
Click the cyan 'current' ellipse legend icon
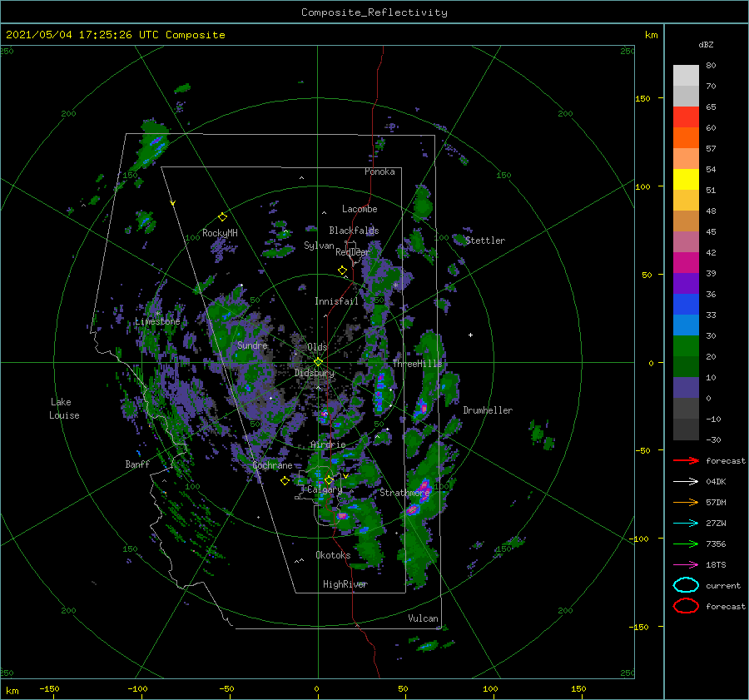click(686, 585)
